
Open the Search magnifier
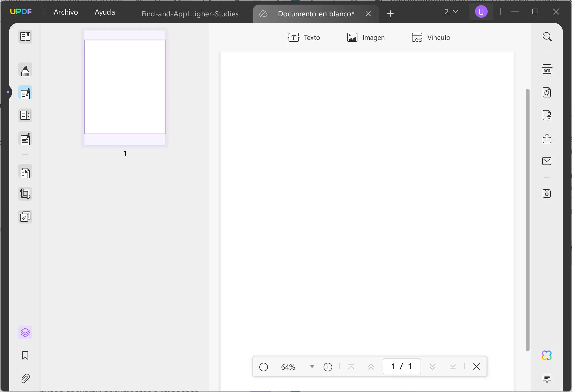pos(547,37)
